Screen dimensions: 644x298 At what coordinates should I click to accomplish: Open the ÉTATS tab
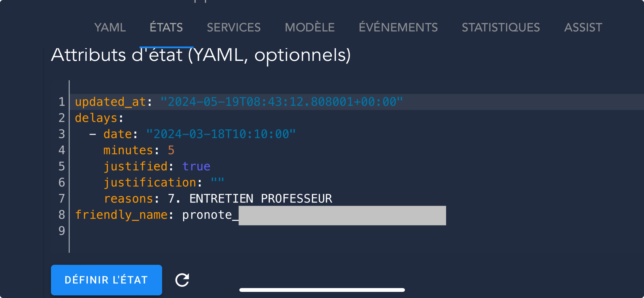click(x=166, y=27)
